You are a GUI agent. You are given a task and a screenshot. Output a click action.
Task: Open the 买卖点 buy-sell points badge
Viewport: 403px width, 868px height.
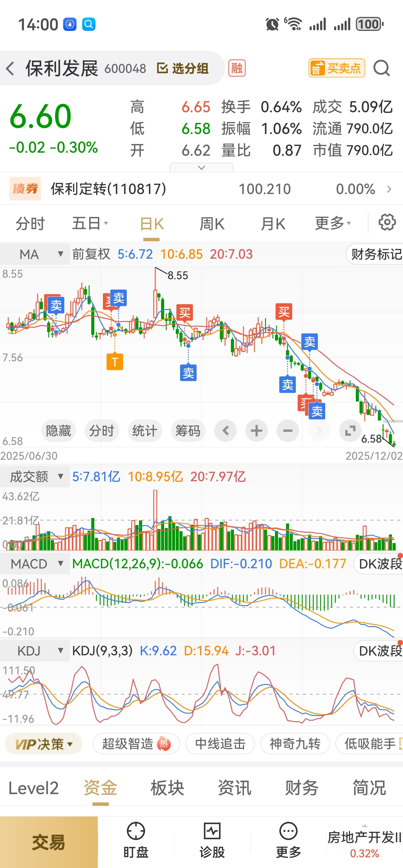(x=336, y=68)
